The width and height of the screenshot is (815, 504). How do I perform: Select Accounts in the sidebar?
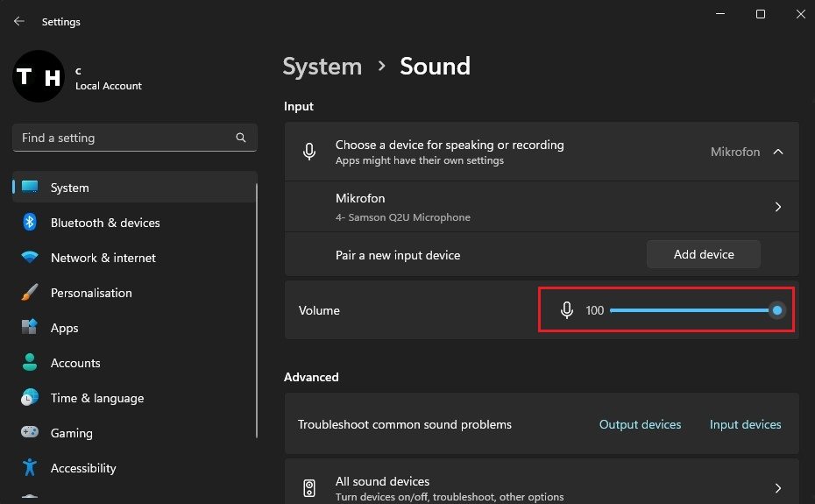[x=75, y=363]
